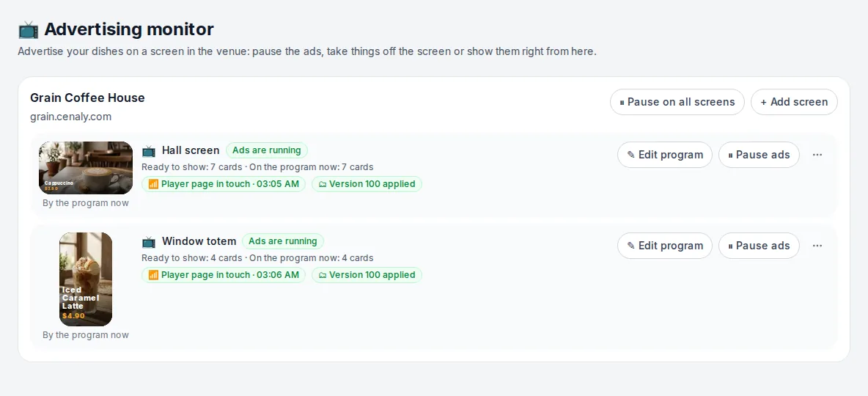Pause ads on Hall screen
Screen dimensions: 868x396
tap(759, 155)
